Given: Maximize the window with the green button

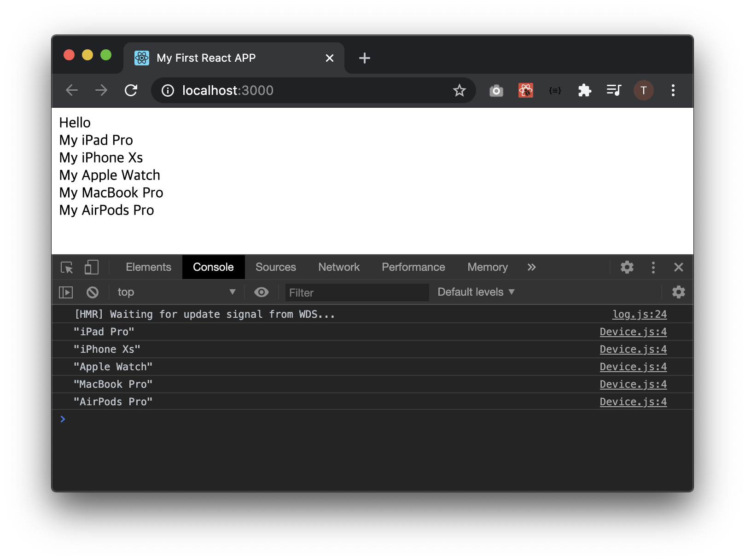Looking at the screenshot, I should 106,55.
